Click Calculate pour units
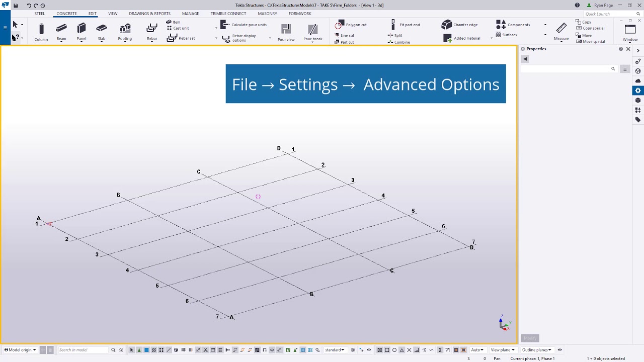 coord(244,25)
